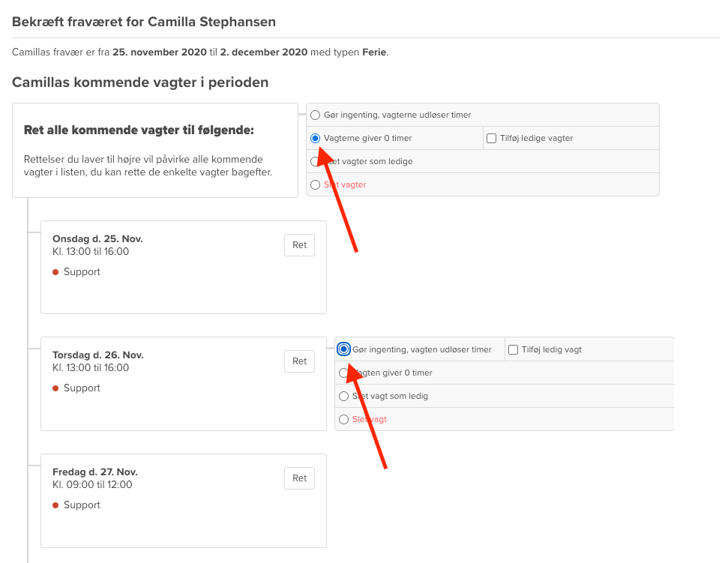
Task: Click red Support dot on Fredag shift
Action: pyautogui.click(x=56, y=505)
